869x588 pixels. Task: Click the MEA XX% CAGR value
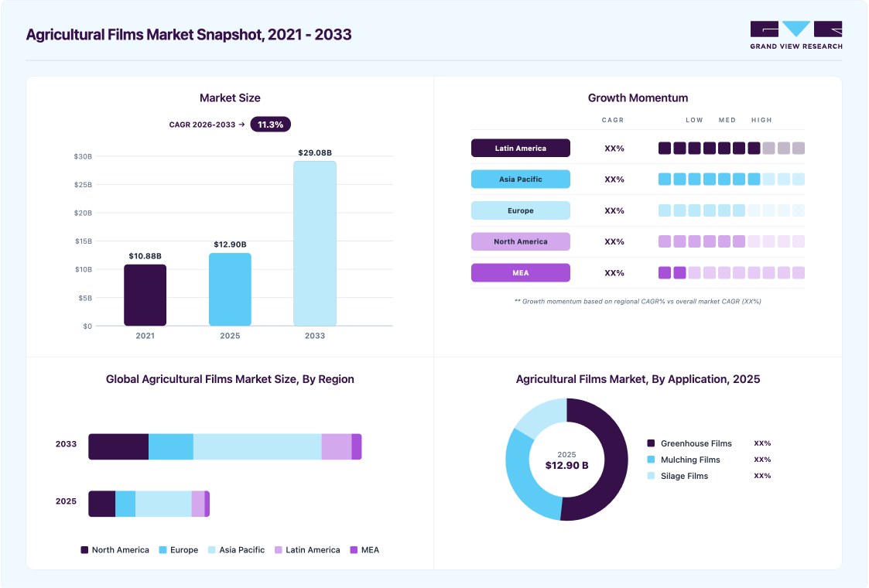click(x=614, y=273)
